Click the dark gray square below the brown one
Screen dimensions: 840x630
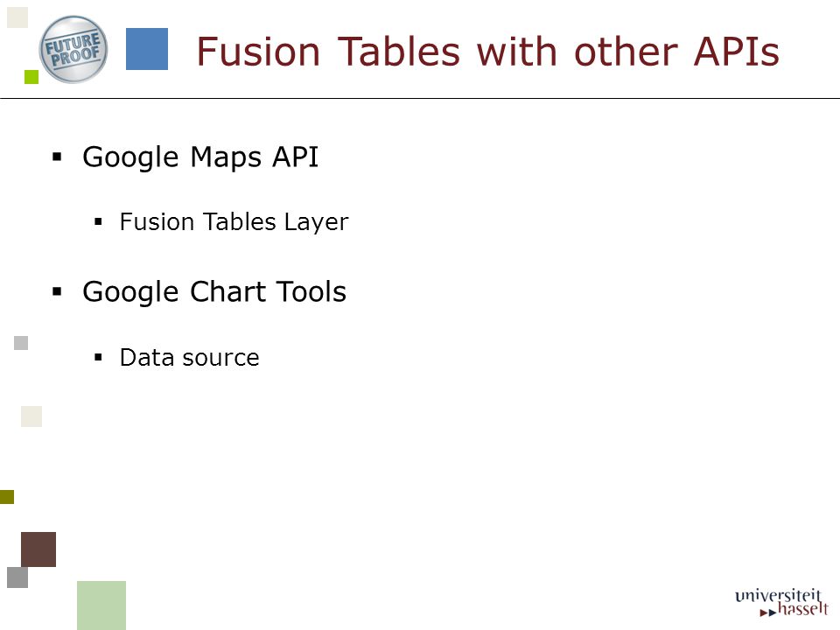(x=17, y=577)
